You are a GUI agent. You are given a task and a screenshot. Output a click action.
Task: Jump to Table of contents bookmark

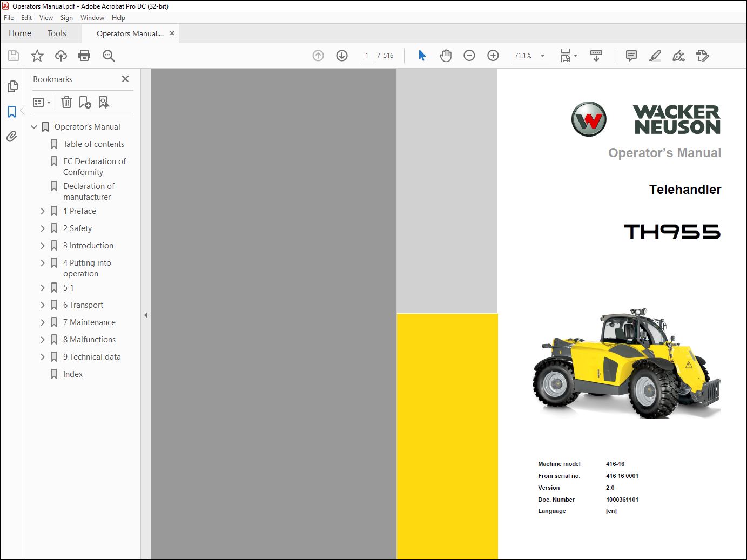93,144
